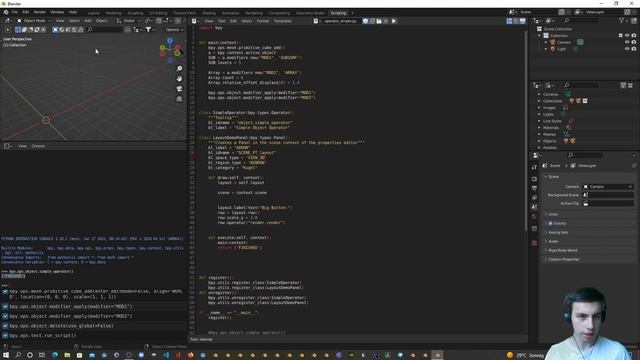Click the navigation gizmo top axis

tap(170, 40)
